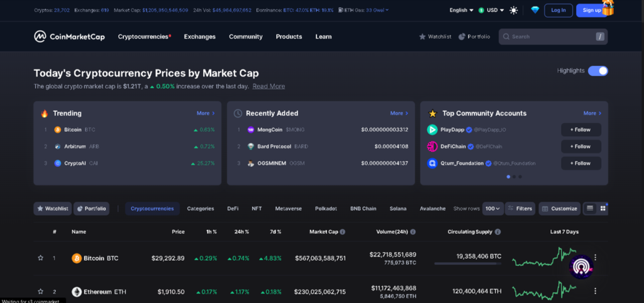644x303 pixels.
Task: Switch to grid view icon
Action: point(602,208)
